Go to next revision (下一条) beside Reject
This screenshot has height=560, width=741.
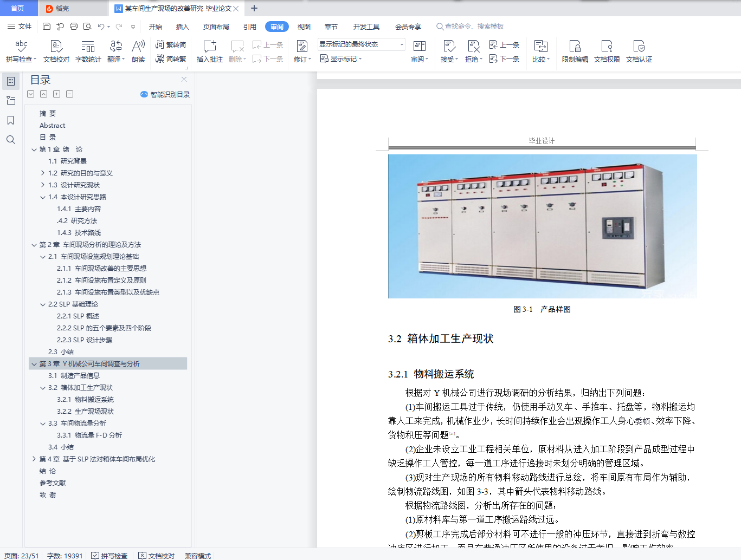pos(505,58)
